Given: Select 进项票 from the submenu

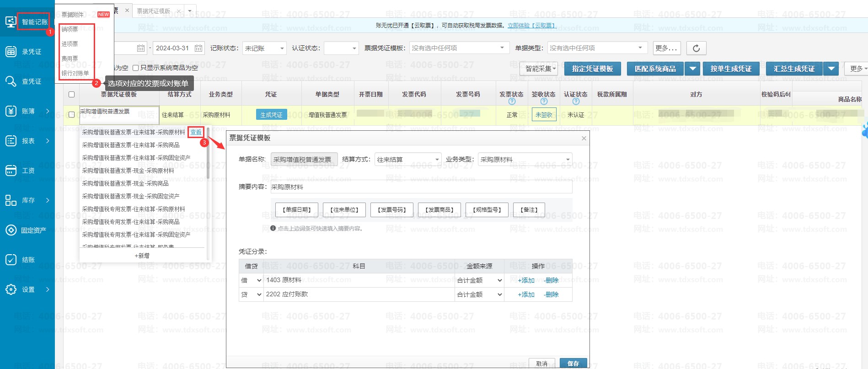Looking at the screenshot, I should 70,44.
